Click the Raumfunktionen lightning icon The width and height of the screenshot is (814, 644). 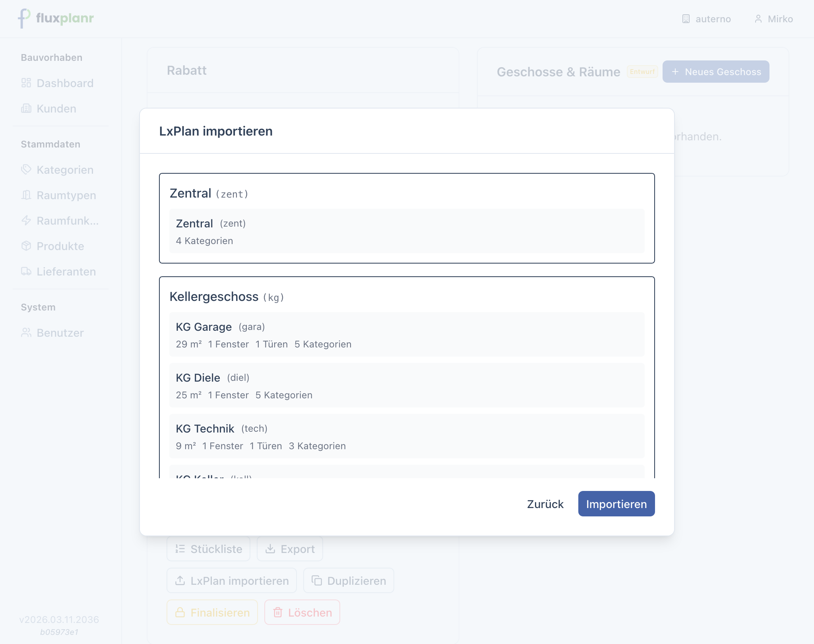point(26,221)
